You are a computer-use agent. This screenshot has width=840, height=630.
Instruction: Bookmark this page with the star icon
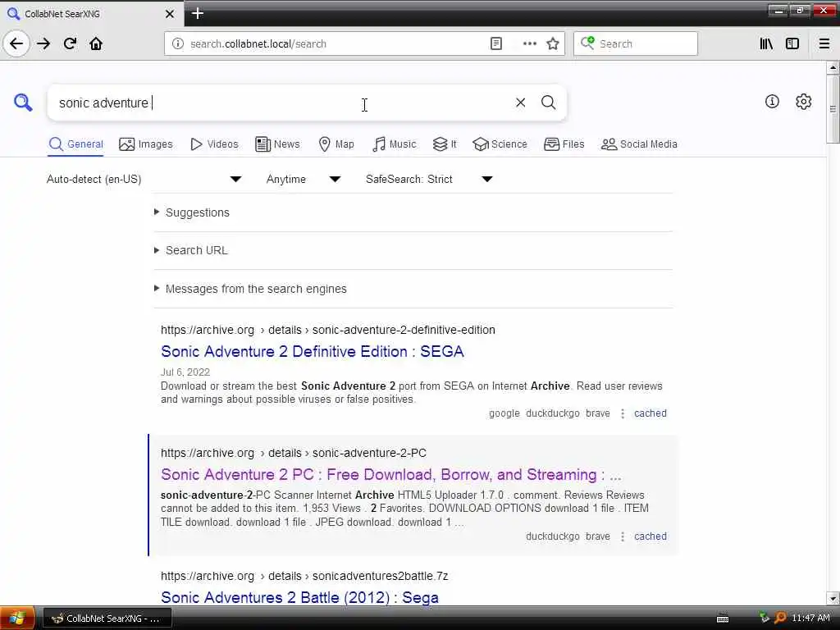point(553,43)
